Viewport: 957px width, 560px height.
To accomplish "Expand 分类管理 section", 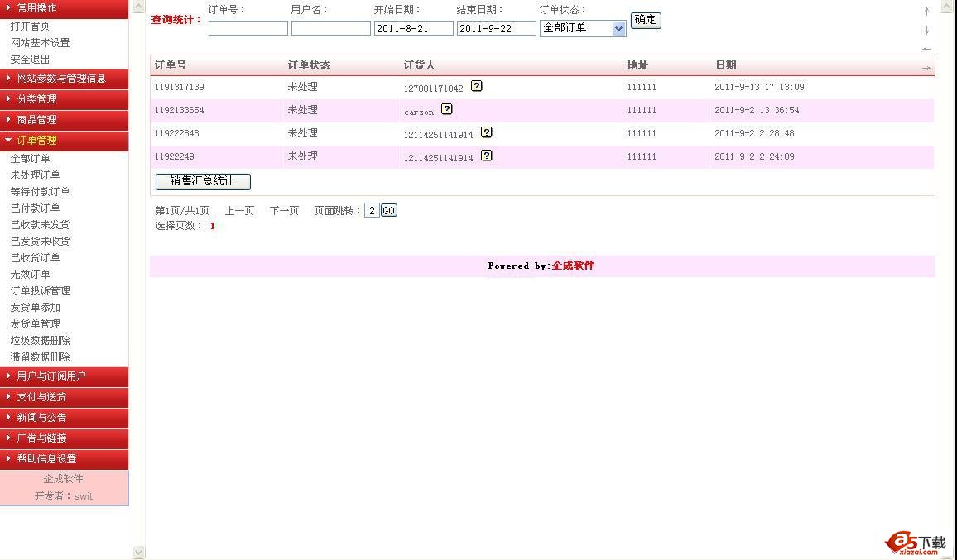I will click(64, 99).
